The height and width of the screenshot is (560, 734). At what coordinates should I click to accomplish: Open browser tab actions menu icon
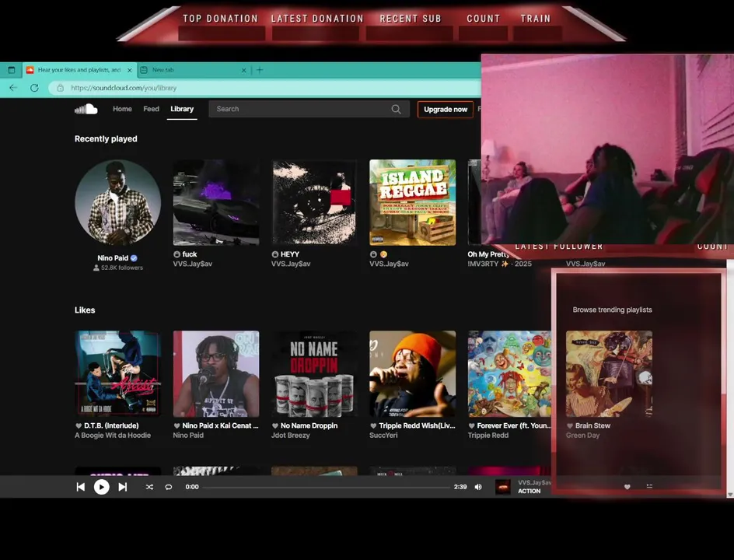(x=11, y=70)
